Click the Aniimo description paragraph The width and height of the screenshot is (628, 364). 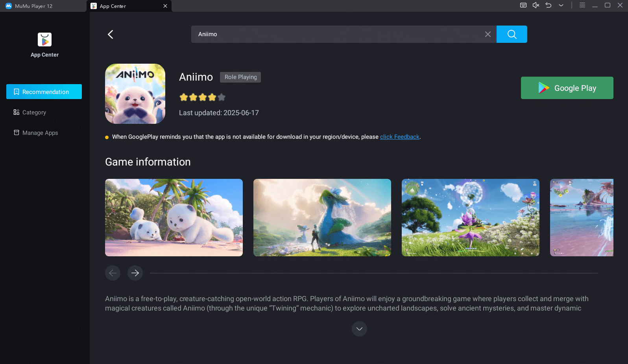coord(347,303)
